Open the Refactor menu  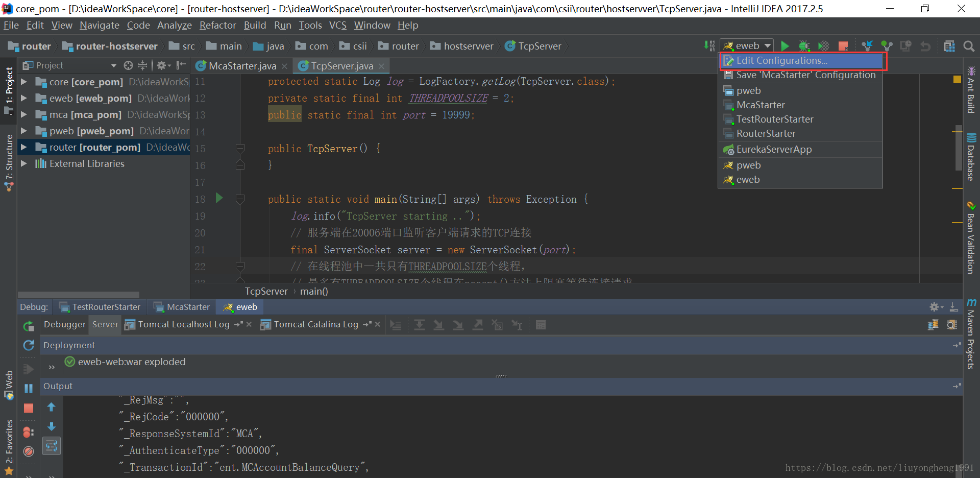(217, 25)
